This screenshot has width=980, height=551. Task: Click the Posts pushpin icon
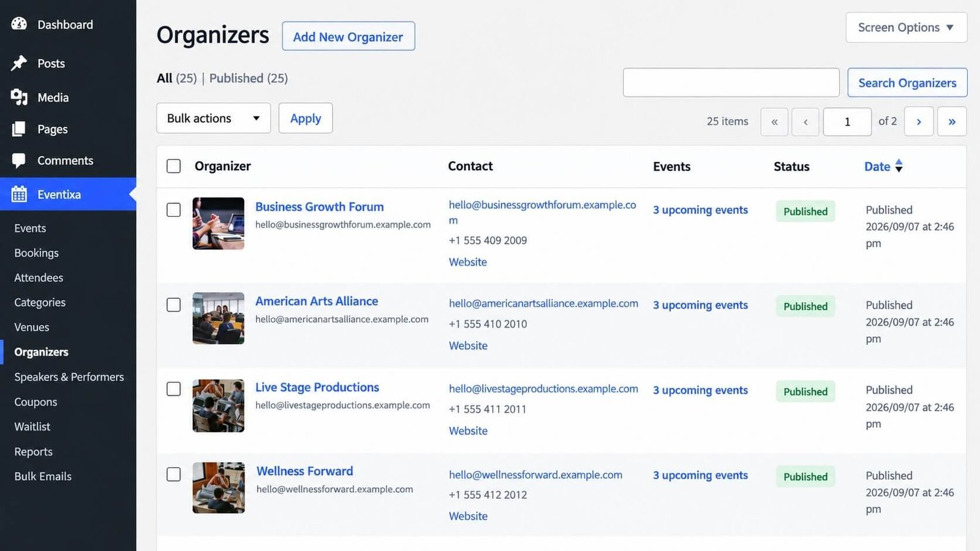(19, 63)
